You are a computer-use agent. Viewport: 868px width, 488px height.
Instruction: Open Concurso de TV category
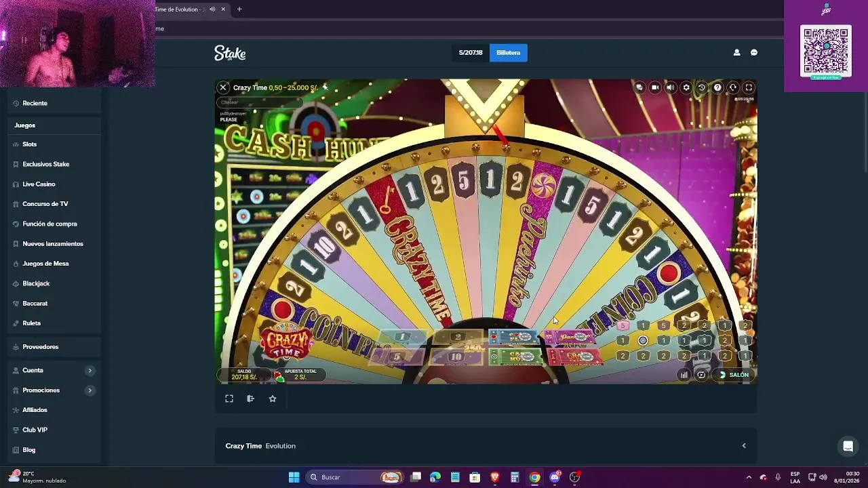click(x=45, y=204)
